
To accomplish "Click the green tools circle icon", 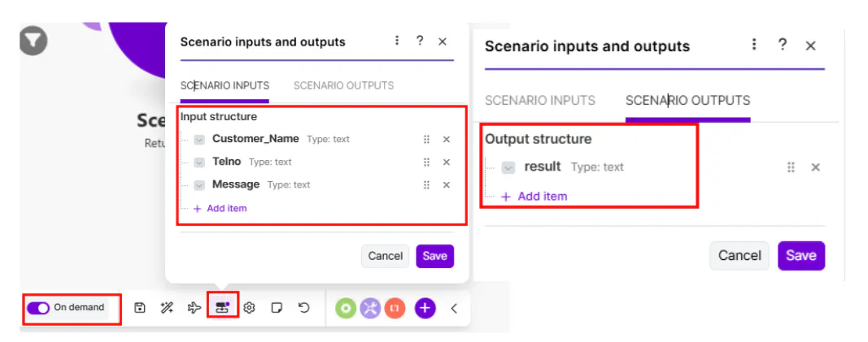I will (x=346, y=308).
